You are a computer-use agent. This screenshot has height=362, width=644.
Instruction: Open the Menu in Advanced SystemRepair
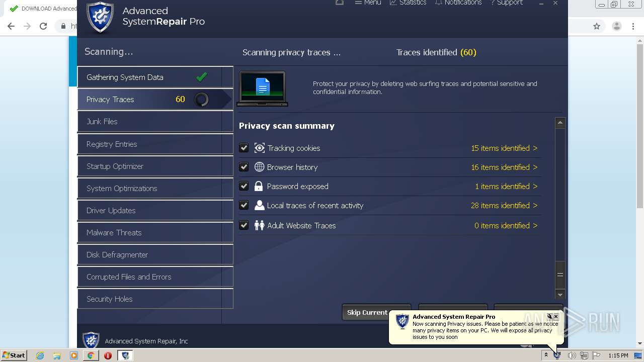pos(367,3)
